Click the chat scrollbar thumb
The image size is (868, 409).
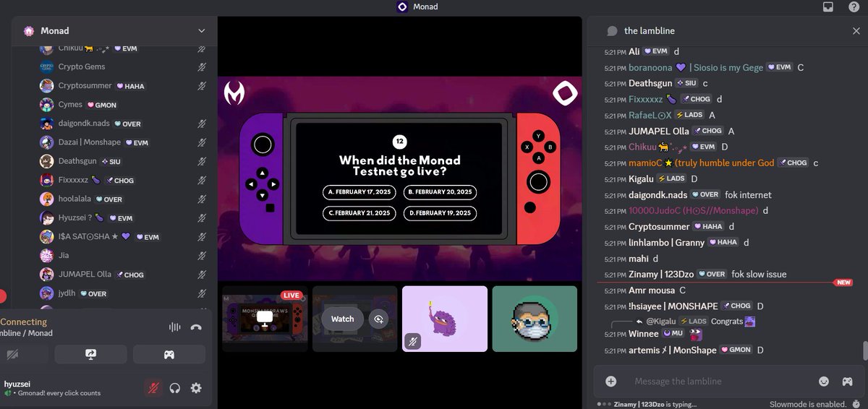pos(864,350)
